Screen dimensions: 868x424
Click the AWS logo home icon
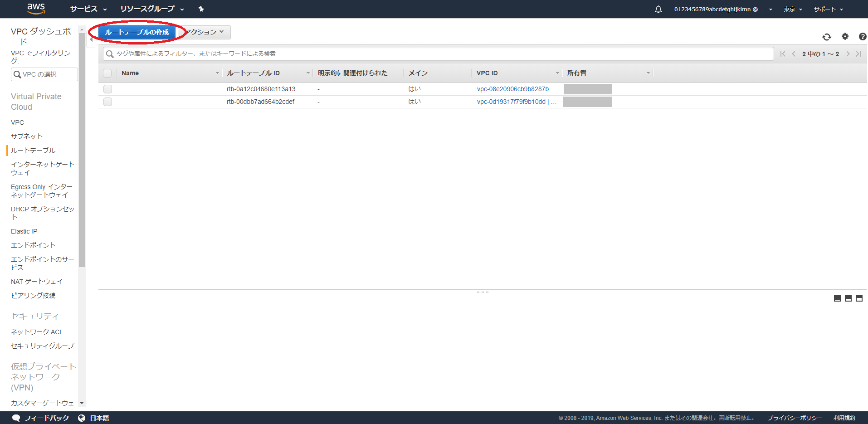click(x=36, y=9)
